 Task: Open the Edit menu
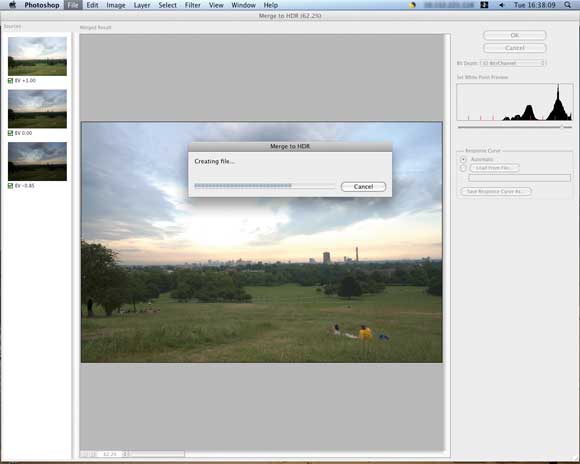[92, 5]
